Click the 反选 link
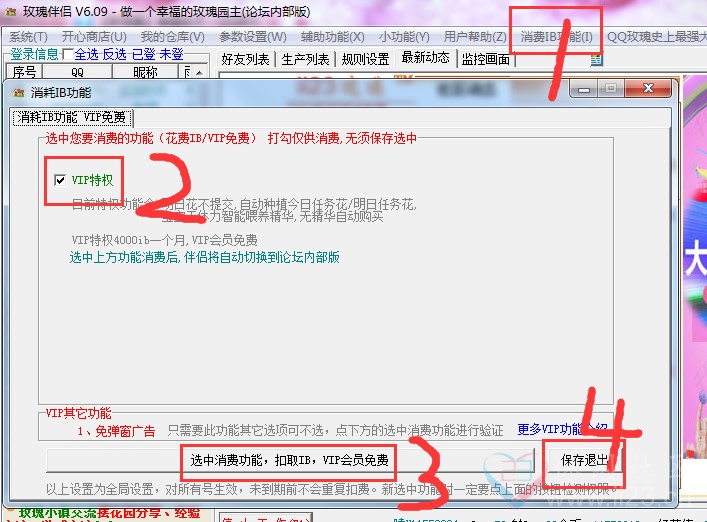Screen dimensions: 707x522 pyautogui.click(x=114, y=54)
